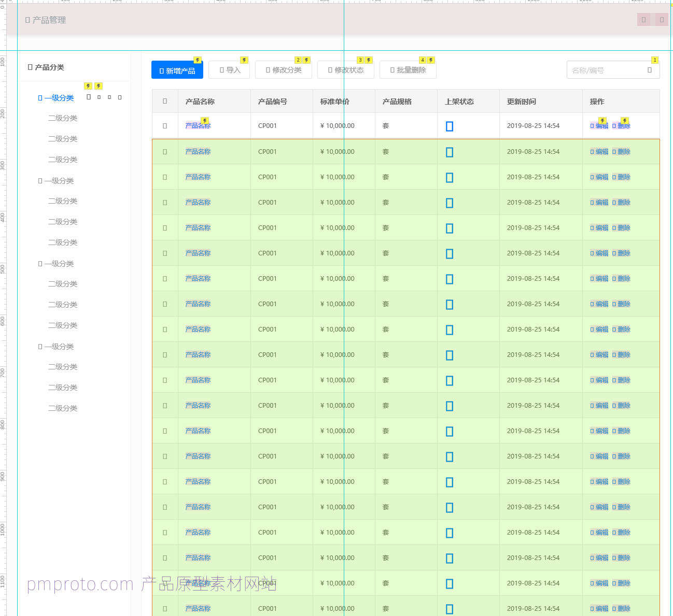Click the icon before 产品管理 title

(x=27, y=20)
